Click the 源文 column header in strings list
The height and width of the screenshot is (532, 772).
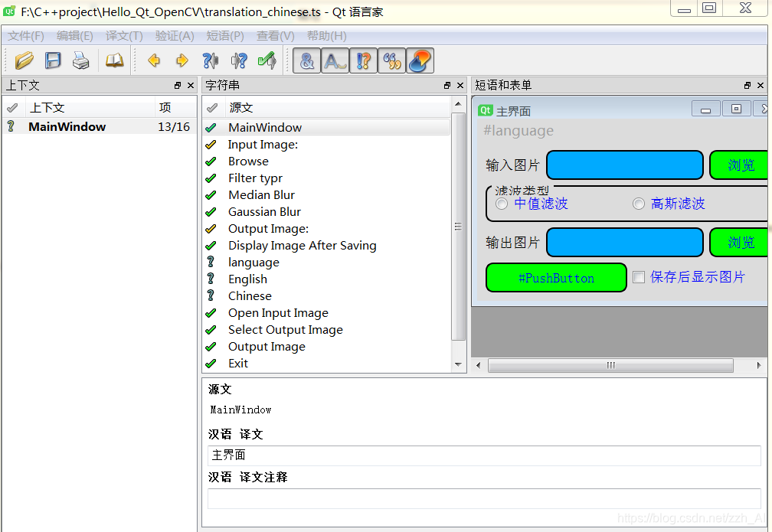[337, 107]
